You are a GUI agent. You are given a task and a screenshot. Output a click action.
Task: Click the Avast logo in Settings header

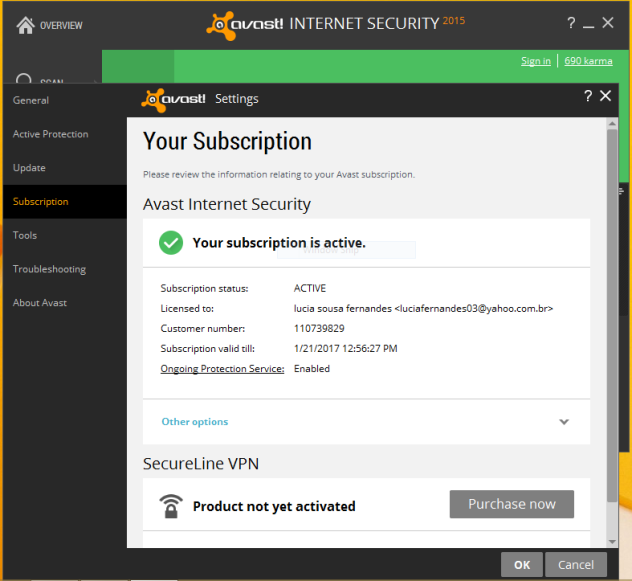coord(175,98)
